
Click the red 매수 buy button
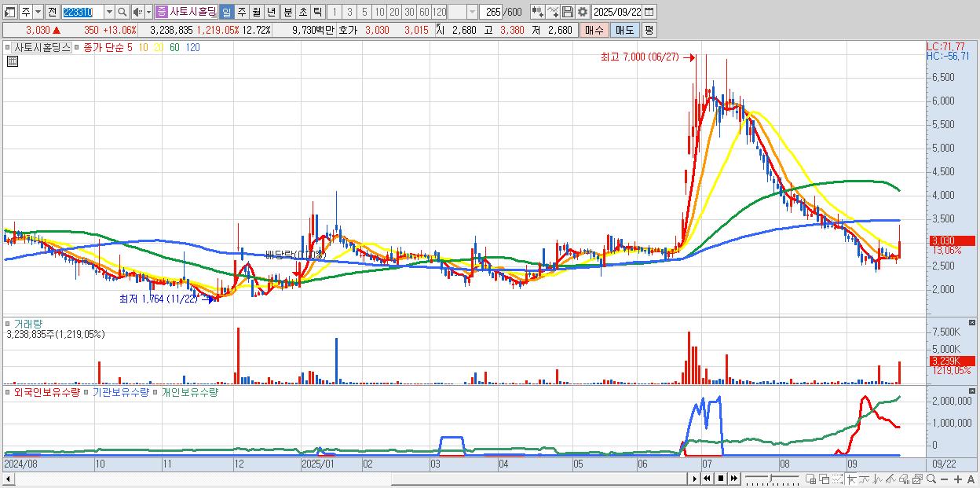pyautogui.click(x=594, y=30)
